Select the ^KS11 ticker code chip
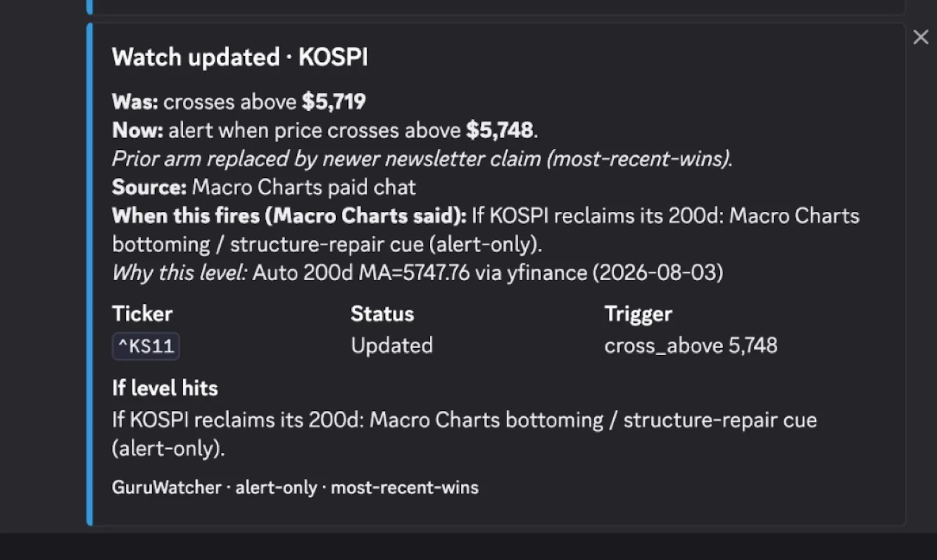The height and width of the screenshot is (560, 937). (x=146, y=346)
